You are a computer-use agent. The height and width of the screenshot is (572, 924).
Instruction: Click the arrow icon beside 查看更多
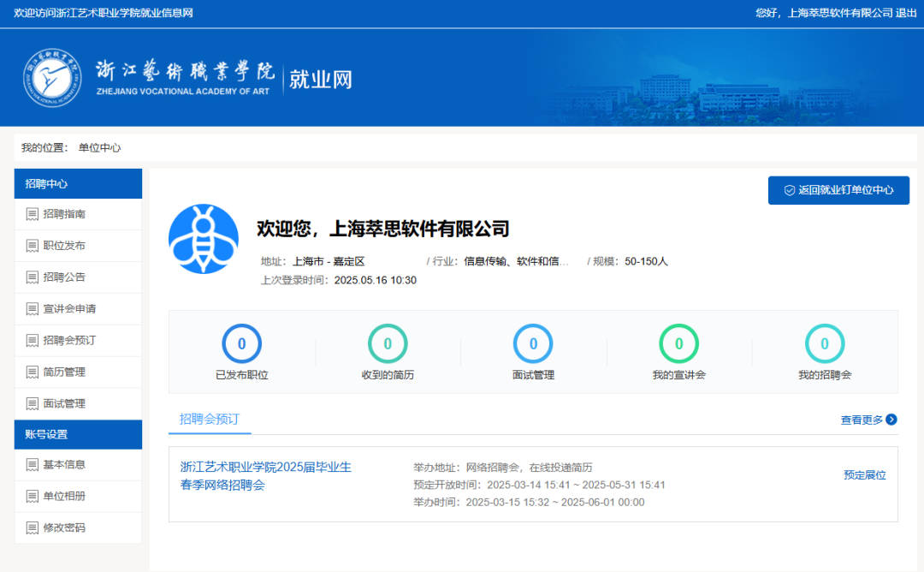tap(891, 420)
